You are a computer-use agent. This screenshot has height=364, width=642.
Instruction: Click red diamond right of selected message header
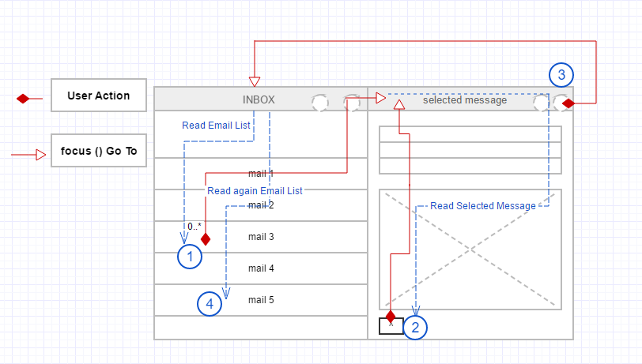(x=568, y=103)
